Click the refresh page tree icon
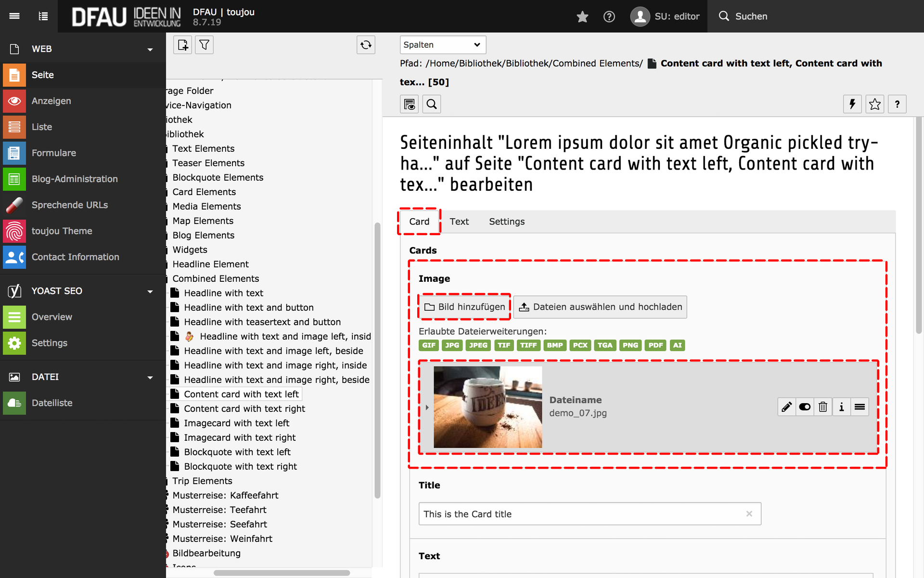Image resolution: width=924 pixels, height=578 pixels. coord(366,45)
